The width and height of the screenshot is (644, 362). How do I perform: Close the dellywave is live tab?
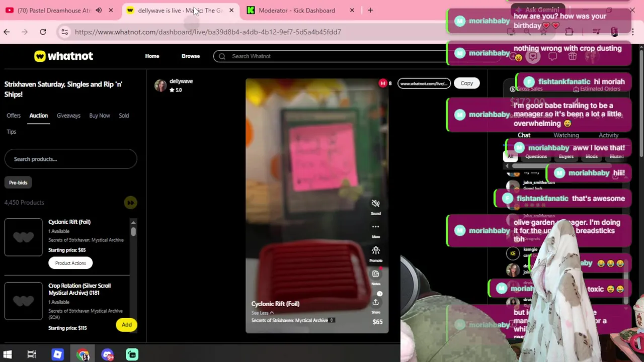[x=231, y=10]
